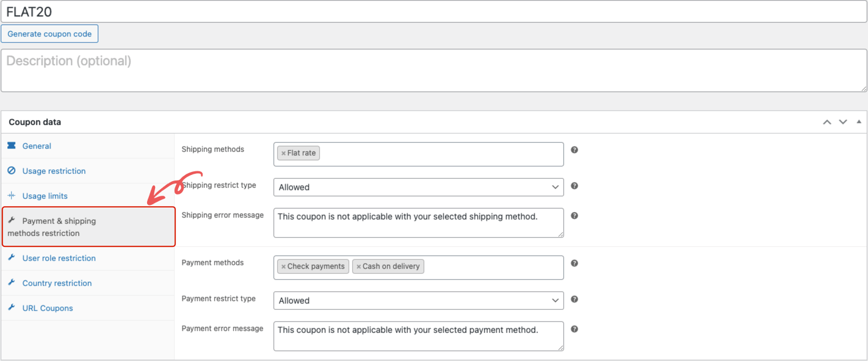Click the Generate coupon code button
The image size is (868, 361).
tap(49, 34)
